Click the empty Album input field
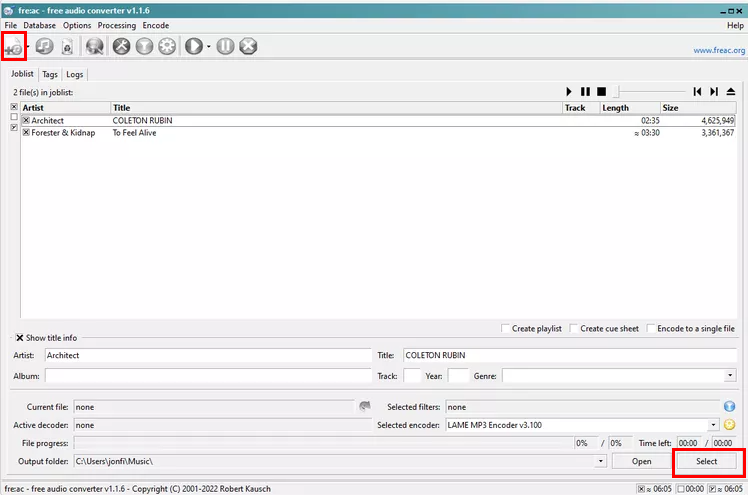 click(208, 376)
